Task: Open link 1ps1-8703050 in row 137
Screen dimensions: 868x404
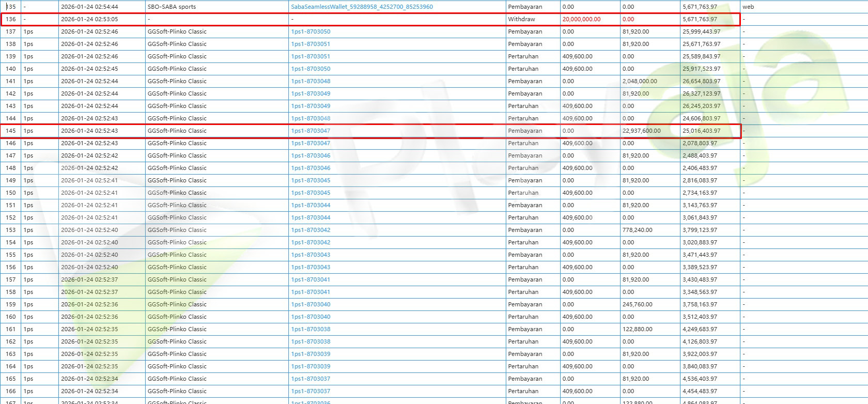Action: coord(311,32)
